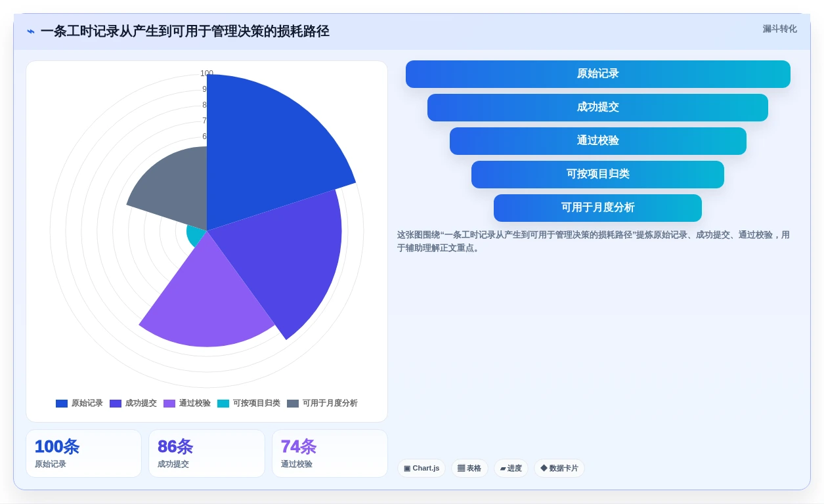The height and width of the screenshot is (504, 824).
Task: Select the 成功提交 funnel bar
Action: coord(598,108)
